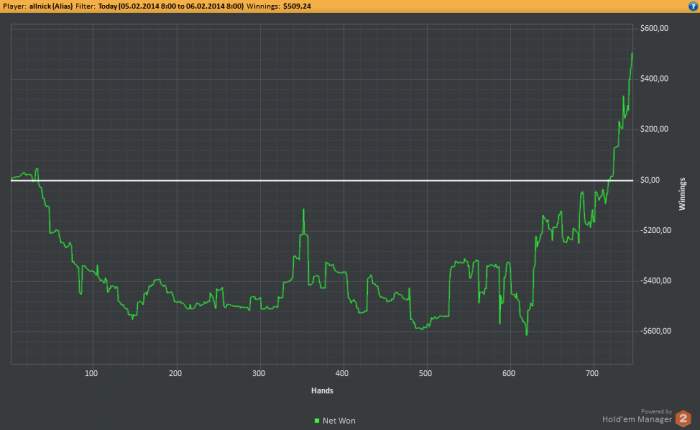Click the $400,00 y-axis label
Image resolution: width=700 pixels, height=430 pixels.
point(654,79)
